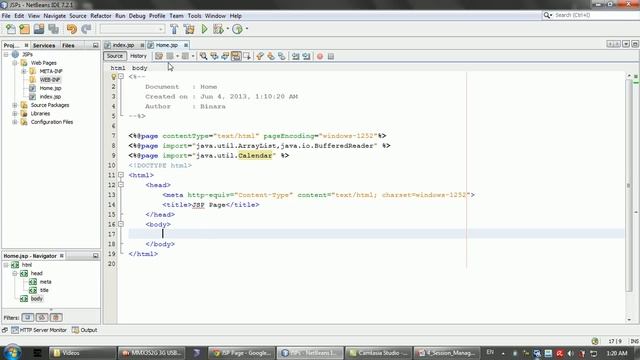Click the Save All toolbar icon
This screenshot has height=360, width=640.
[53, 29]
